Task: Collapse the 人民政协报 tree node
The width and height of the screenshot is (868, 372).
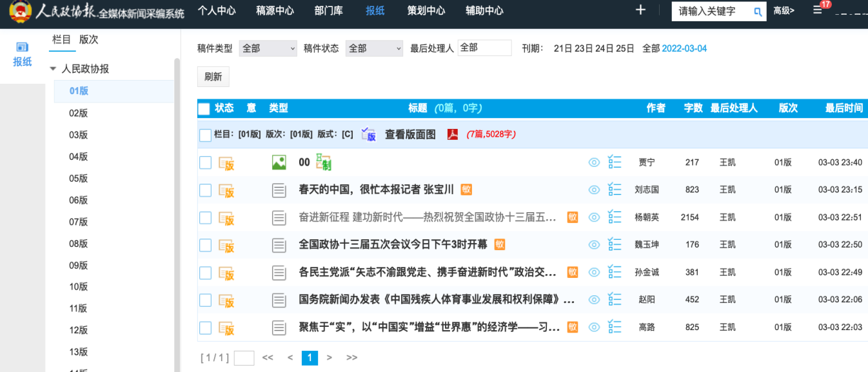Action: [x=53, y=69]
